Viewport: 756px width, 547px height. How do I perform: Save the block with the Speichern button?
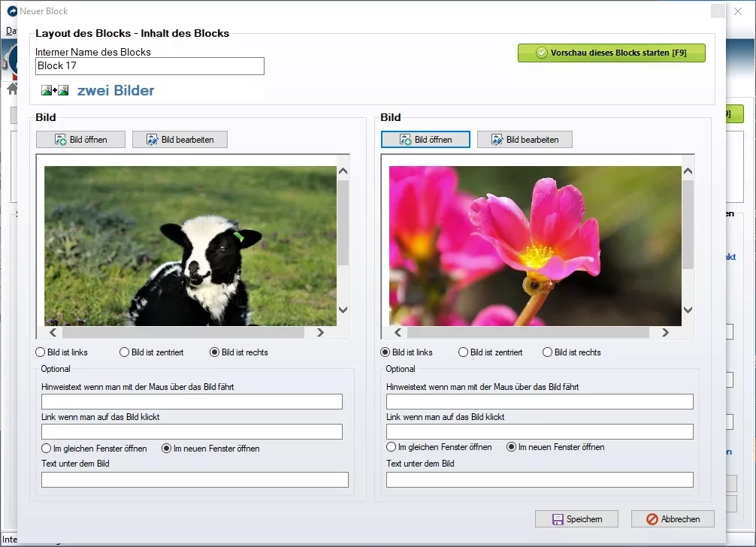(x=576, y=519)
